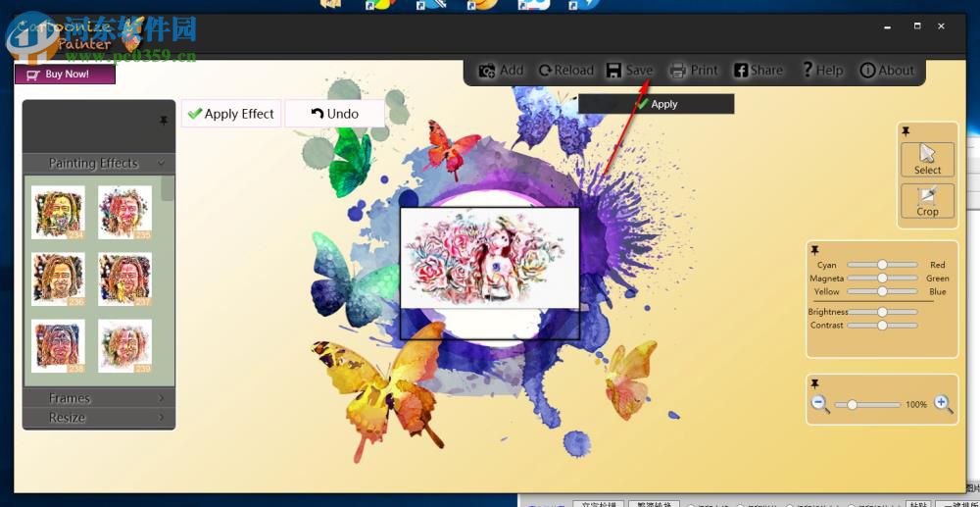The image size is (980, 507).
Task: Save the image using the floppy icon
Action: click(613, 71)
